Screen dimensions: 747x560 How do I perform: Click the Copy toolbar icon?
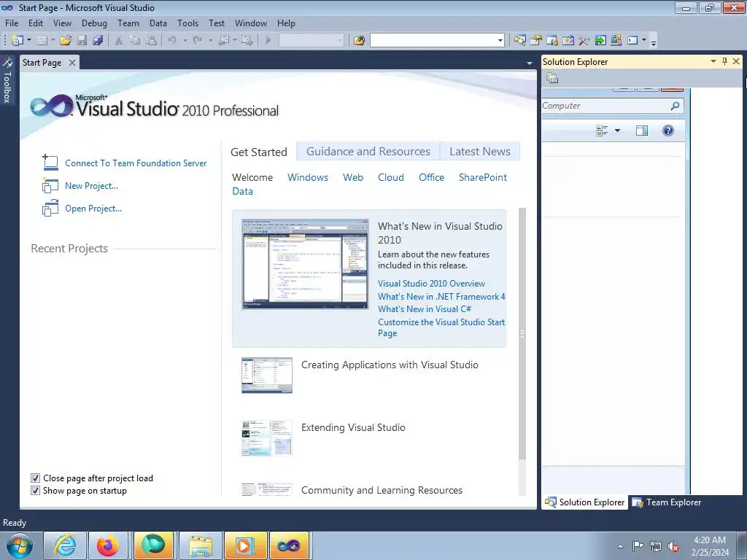click(135, 41)
